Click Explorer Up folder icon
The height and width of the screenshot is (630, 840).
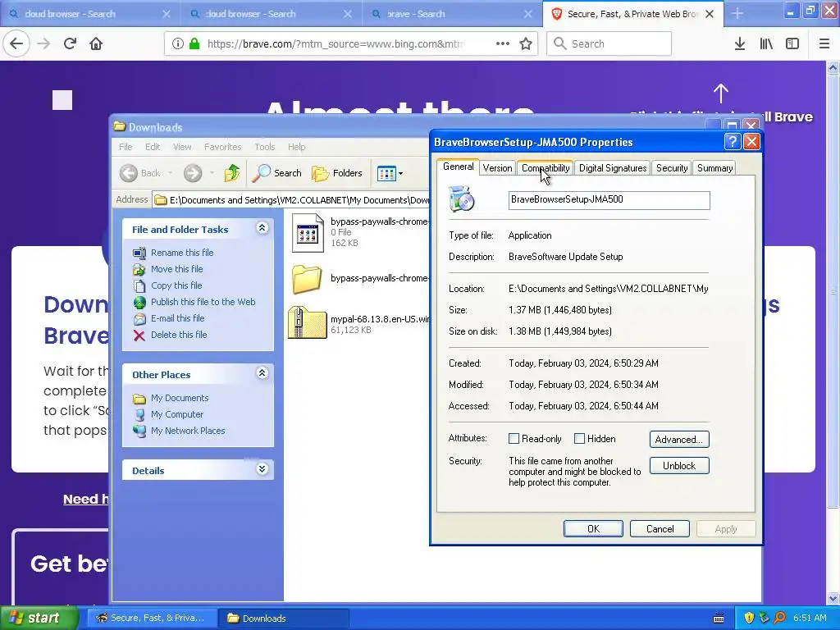[232, 172]
